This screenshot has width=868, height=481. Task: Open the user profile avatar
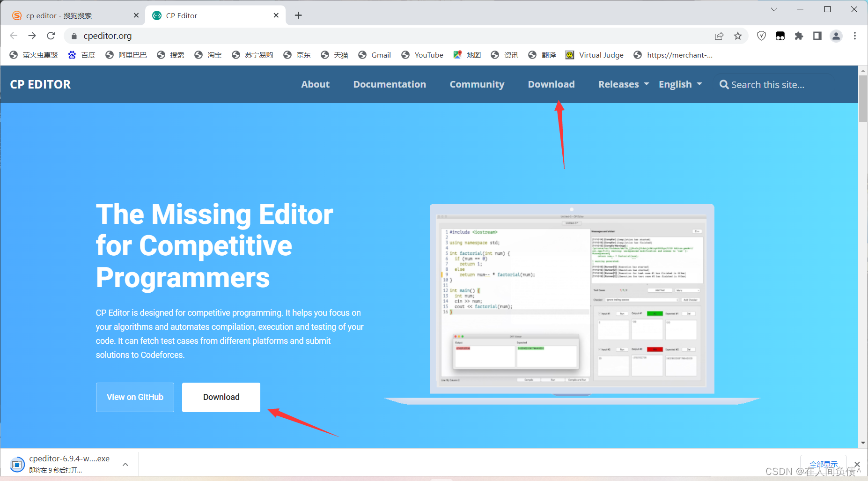click(x=836, y=36)
